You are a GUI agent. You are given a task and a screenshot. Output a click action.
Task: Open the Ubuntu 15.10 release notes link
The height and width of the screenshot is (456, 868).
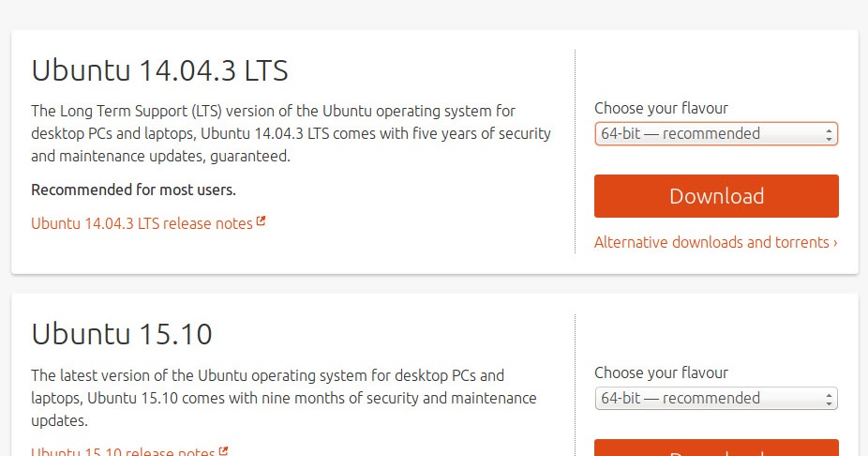point(123,451)
